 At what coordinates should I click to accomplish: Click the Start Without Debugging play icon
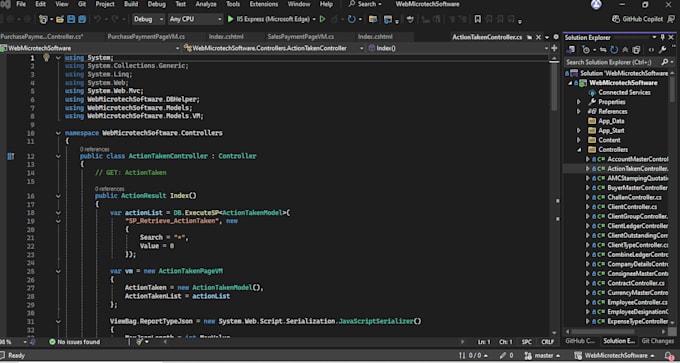[323, 19]
